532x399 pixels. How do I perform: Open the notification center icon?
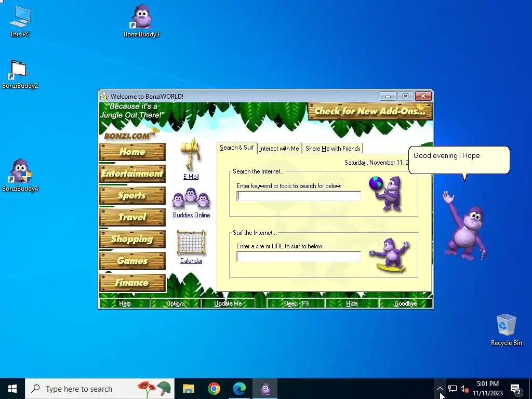coord(516,389)
